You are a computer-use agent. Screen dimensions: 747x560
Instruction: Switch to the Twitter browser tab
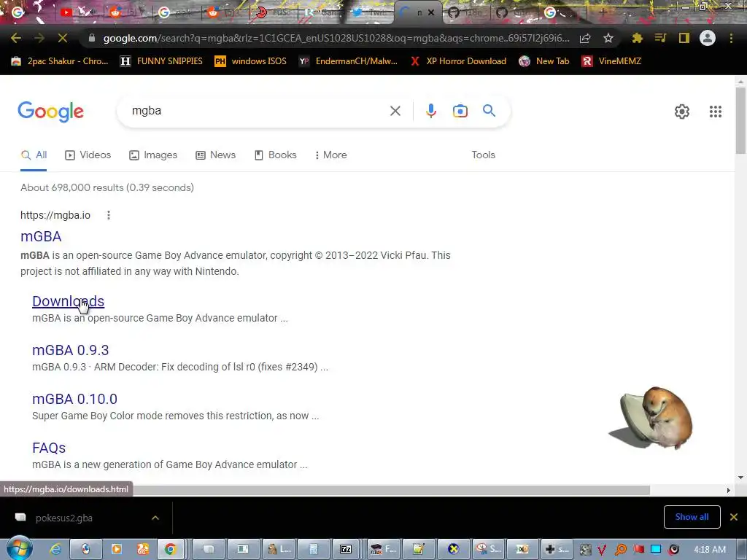[x=370, y=12]
